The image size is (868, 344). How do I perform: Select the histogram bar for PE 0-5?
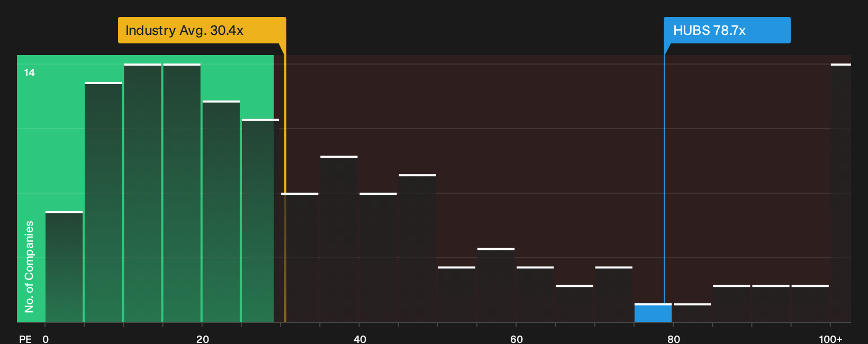(64, 267)
